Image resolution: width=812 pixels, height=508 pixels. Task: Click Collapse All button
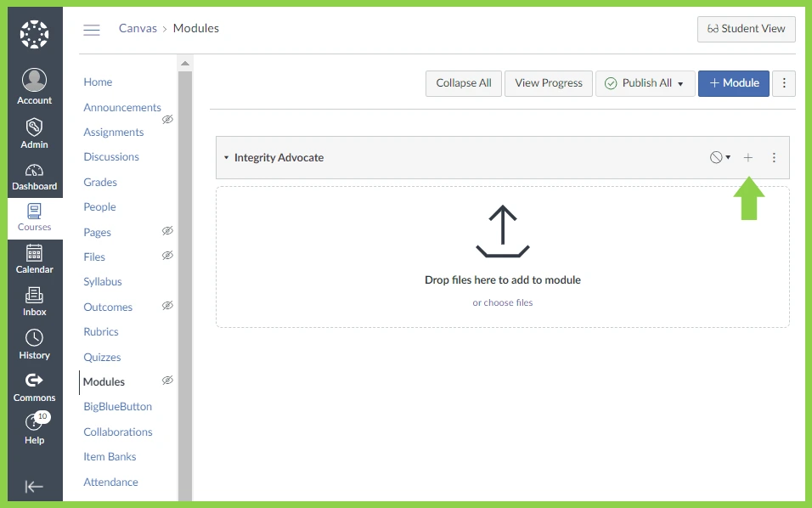(464, 83)
